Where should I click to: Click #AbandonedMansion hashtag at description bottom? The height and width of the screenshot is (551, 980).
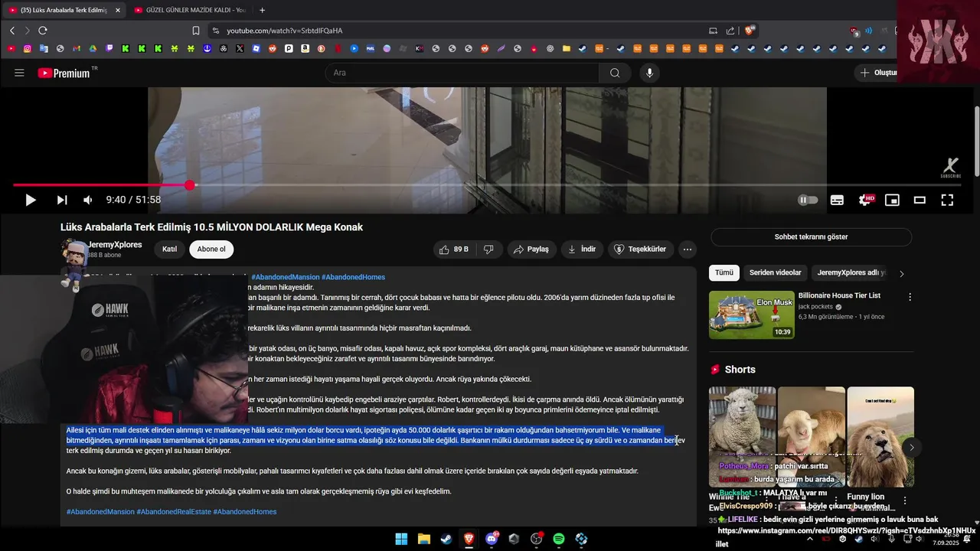coord(100,512)
